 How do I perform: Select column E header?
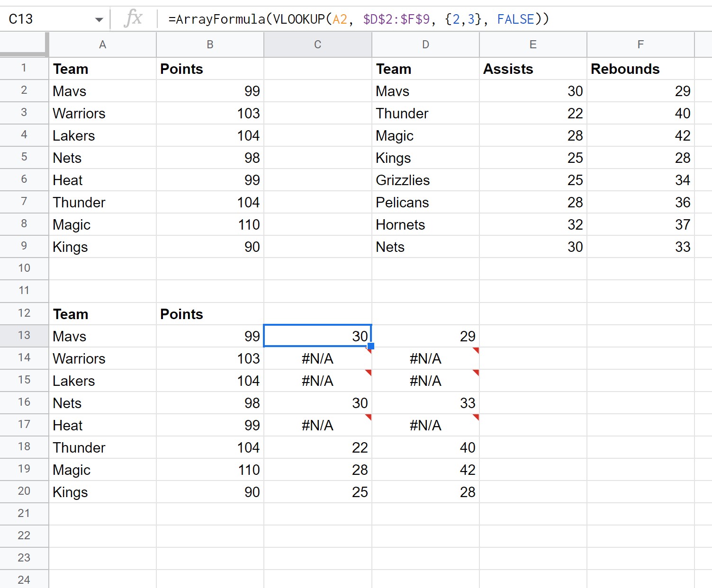(533, 45)
